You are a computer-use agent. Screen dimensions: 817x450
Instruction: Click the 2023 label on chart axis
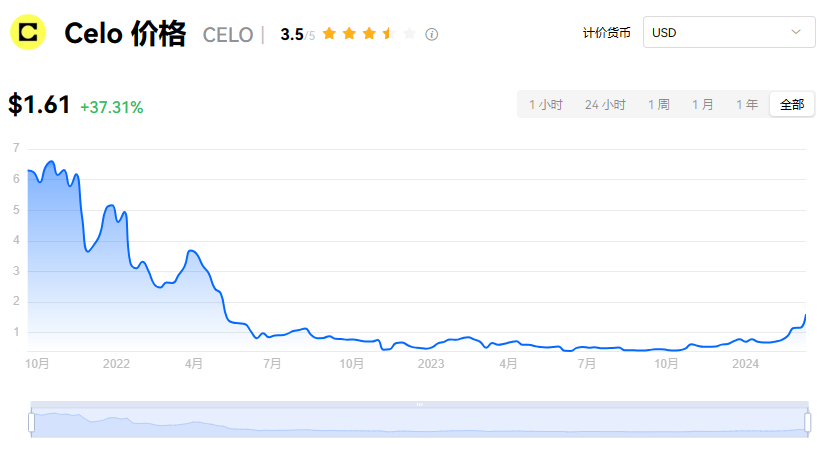pyautogui.click(x=431, y=364)
